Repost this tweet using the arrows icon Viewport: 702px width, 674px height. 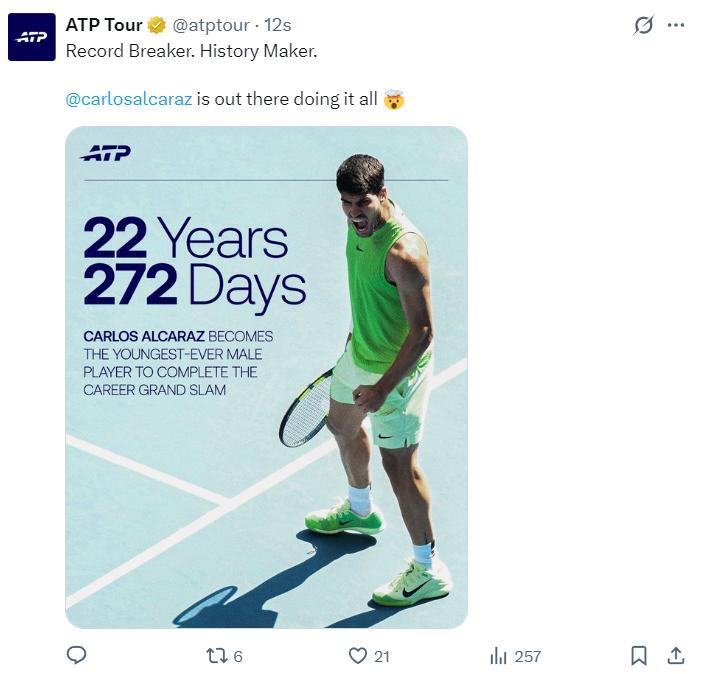216,655
